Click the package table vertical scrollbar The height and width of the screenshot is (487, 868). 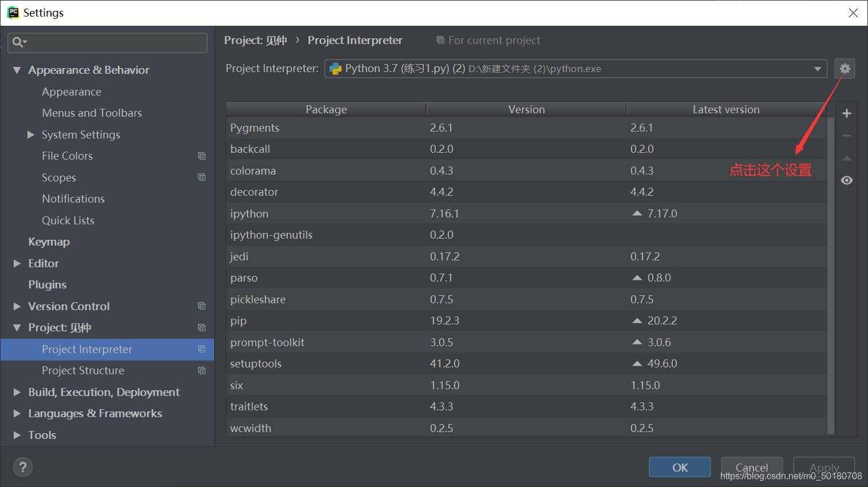(831, 276)
